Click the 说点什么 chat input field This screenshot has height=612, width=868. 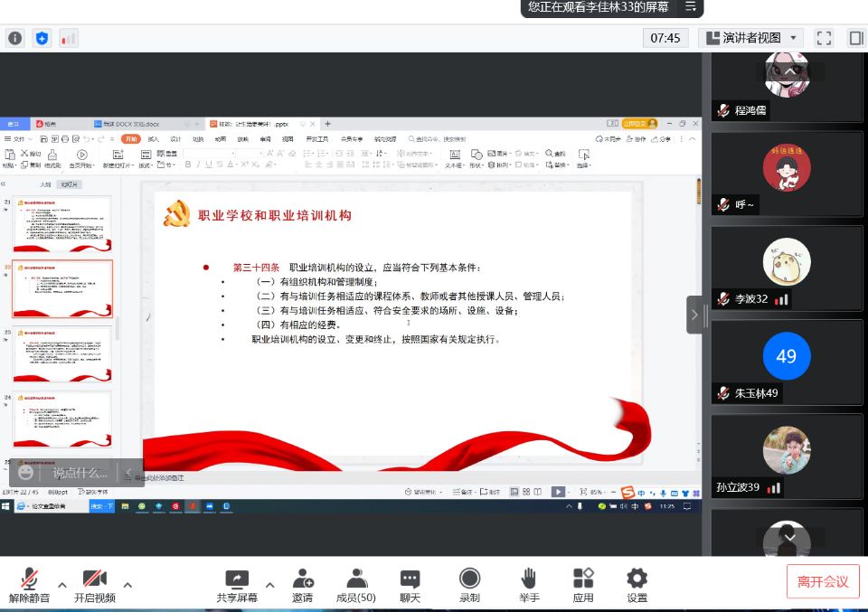pyautogui.click(x=80, y=472)
